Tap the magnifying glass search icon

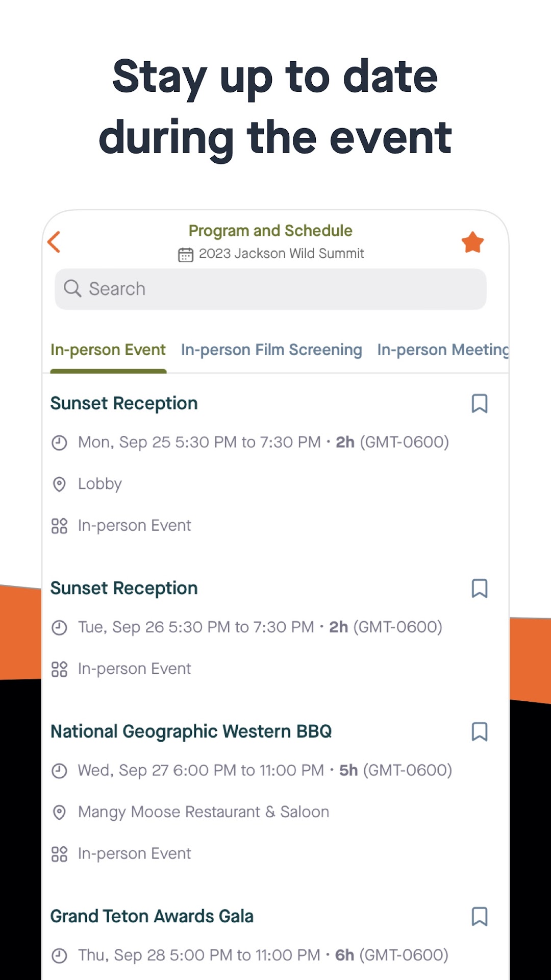point(72,288)
